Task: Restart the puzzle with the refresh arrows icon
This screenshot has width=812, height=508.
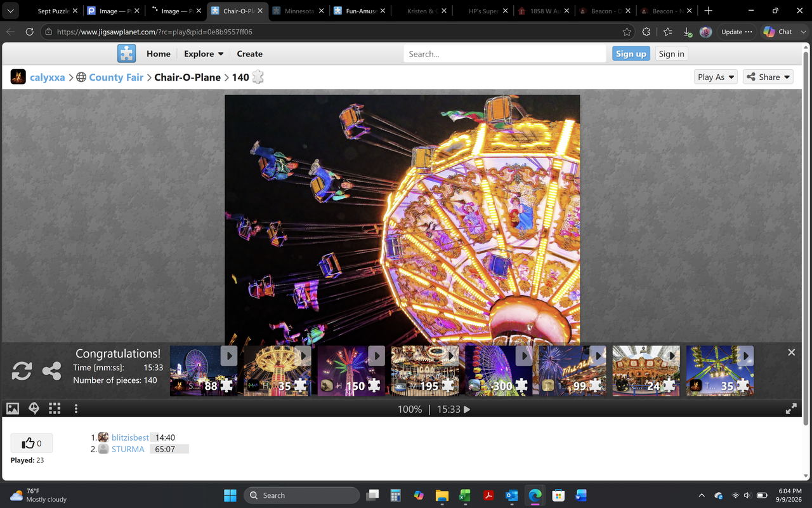Action: 22,371
